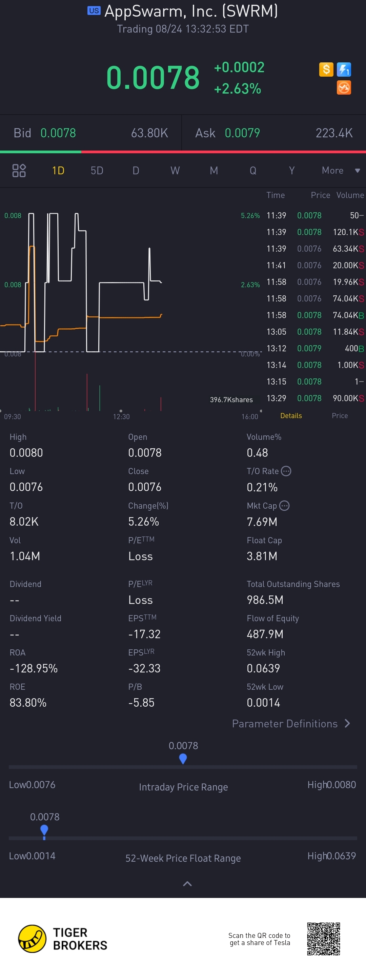Switch to the 5D chart tab
366x980 pixels.
click(97, 171)
